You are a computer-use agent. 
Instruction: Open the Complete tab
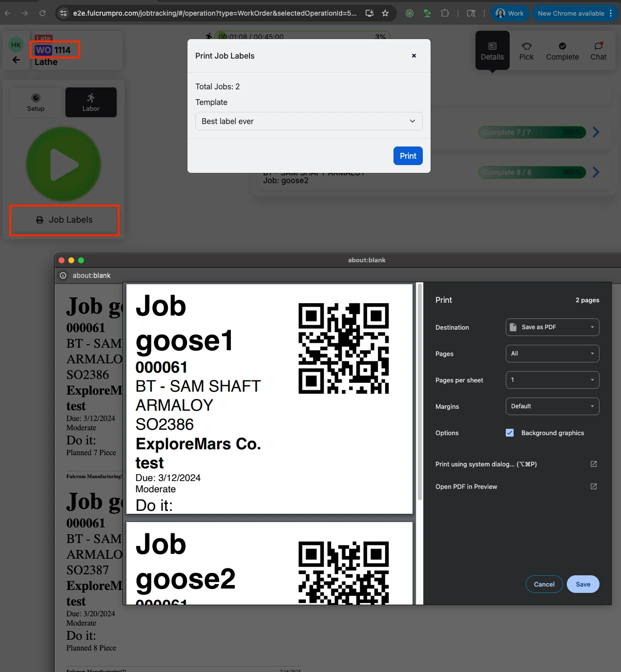click(562, 51)
